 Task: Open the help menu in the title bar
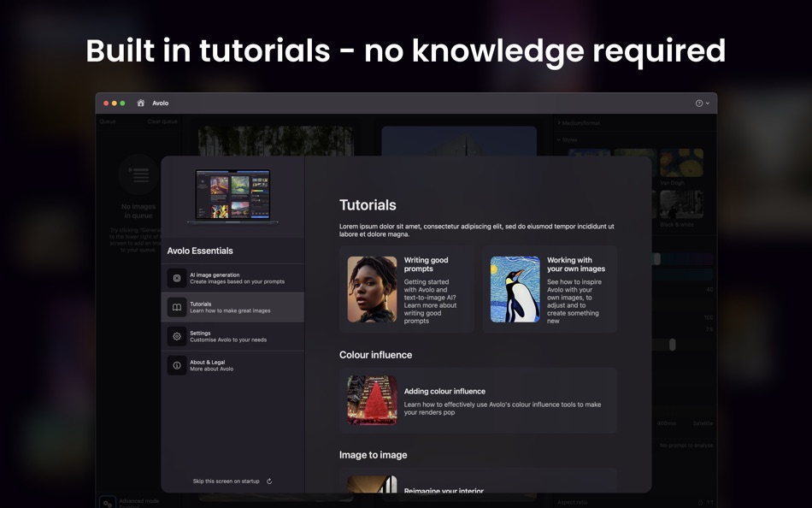(x=703, y=103)
